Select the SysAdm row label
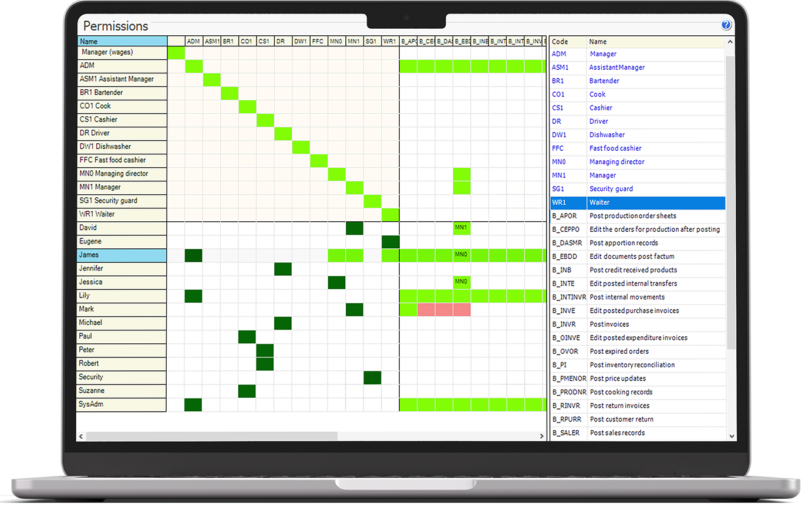812x507 pixels. tap(122, 404)
